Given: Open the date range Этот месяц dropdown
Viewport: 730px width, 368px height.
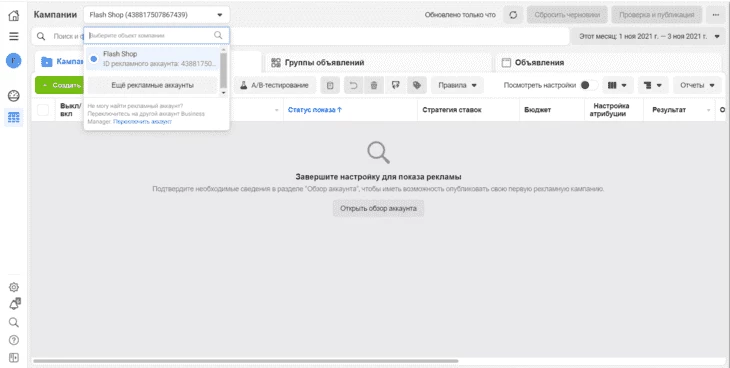Looking at the screenshot, I should (x=648, y=36).
